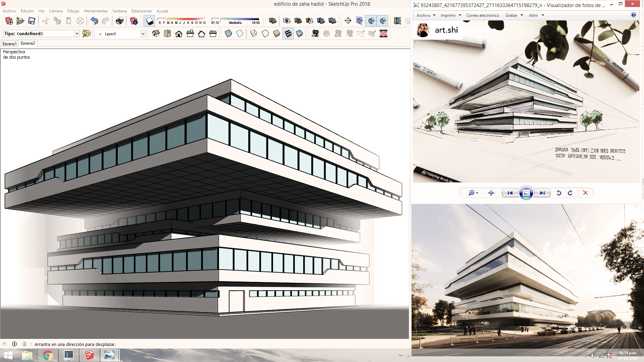Enable X-ray view mode
The height and width of the screenshot is (362, 644).
(x=228, y=34)
